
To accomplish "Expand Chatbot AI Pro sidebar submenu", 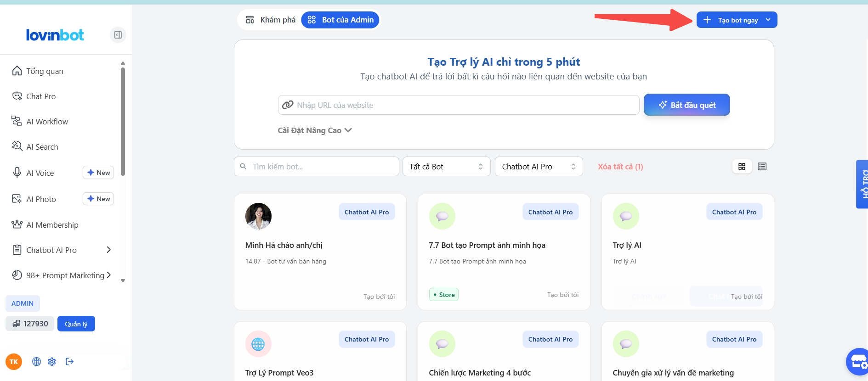I will [108, 250].
